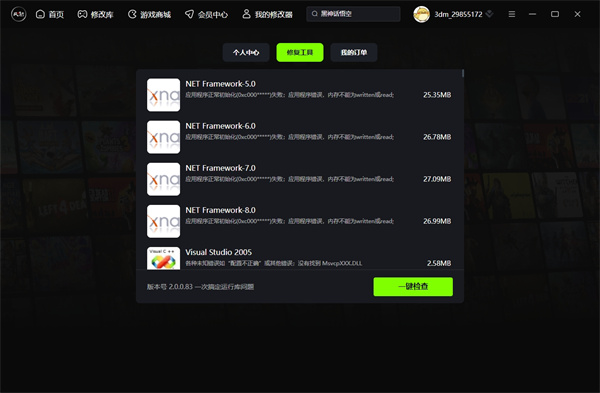
Task: Open account name 3dm_29855172
Action: (x=458, y=15)
